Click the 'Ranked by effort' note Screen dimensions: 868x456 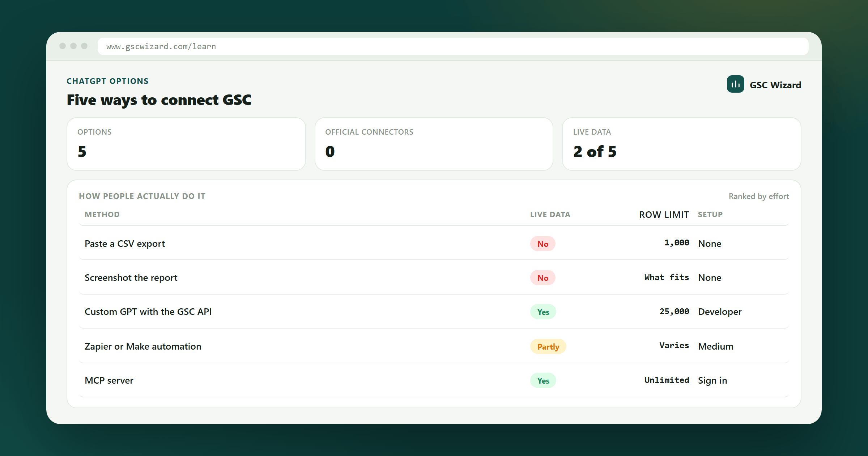(x=759, y=196)
